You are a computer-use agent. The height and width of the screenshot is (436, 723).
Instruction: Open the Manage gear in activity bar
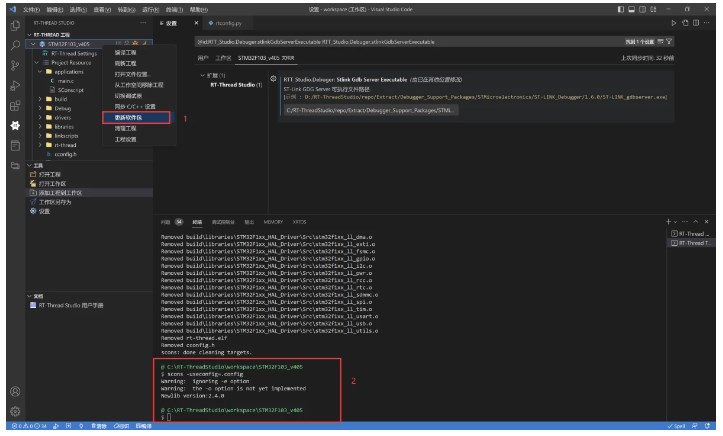[15, 411]
